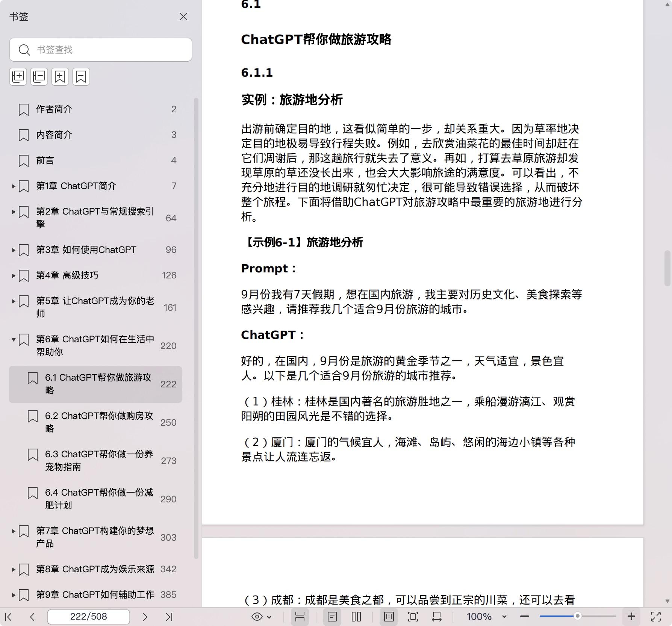This screenshot has height=626, width=672.
Task: Collapse 第6章 ChatGPT如何在生活中帮助你 arrow
Action: (x=14, y=339)
